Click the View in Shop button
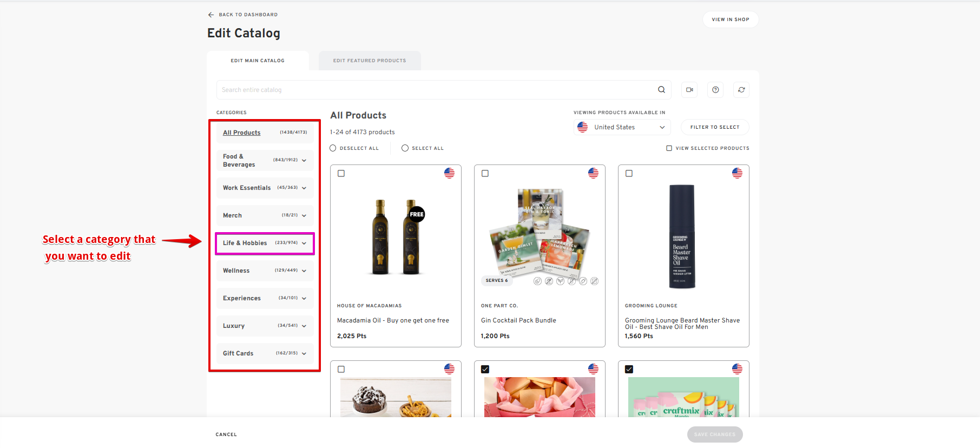The width and height of the screenshot is (980, 448). [x=730, y=19]
